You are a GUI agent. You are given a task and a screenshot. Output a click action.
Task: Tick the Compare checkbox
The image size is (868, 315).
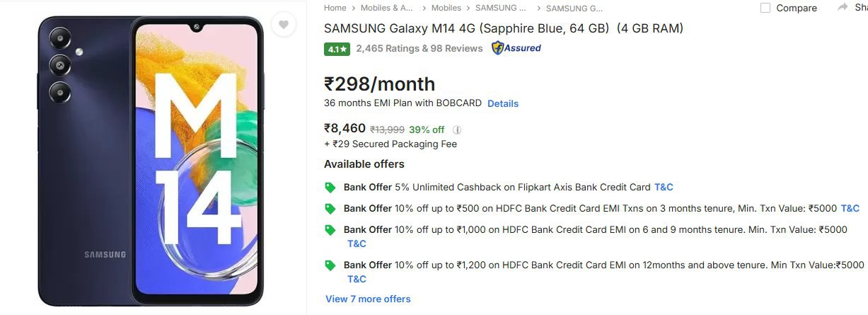click(765, 8)
